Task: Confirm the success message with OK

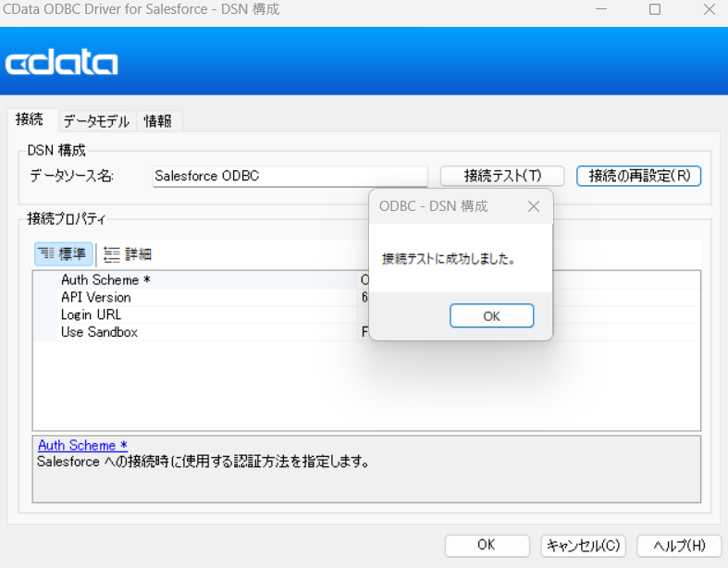Action: (x=491, y=315)
